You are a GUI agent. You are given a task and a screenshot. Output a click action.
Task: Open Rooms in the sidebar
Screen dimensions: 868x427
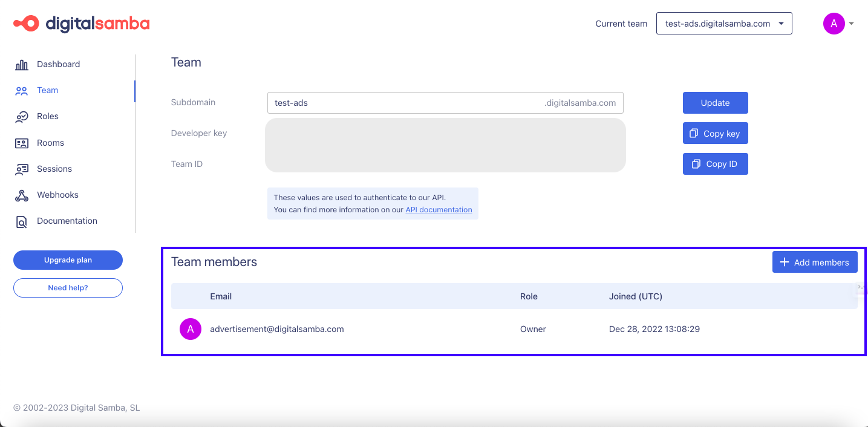click(x=50, y=143)
